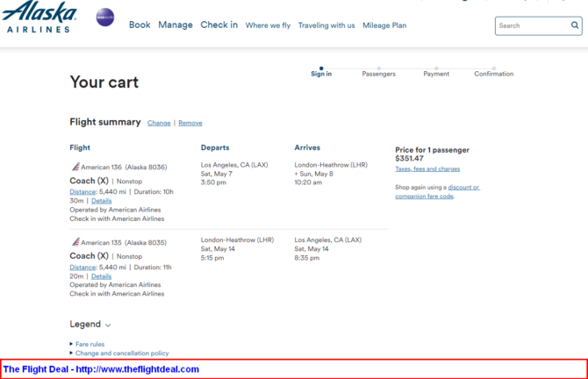588x379 pixels.
Task: Open Distance link for American 136
Action: (x=82, y=192)
